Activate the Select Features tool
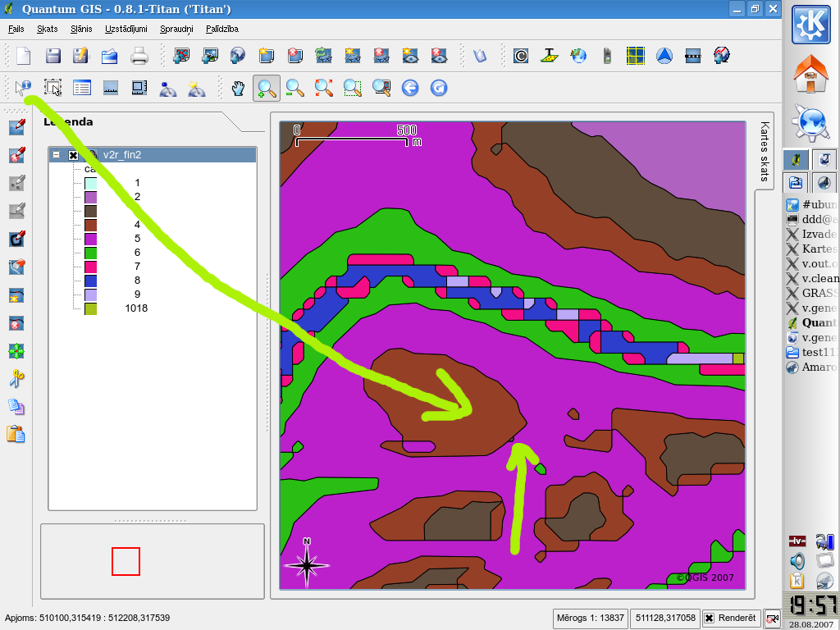This screenshot has height=630, width=840. pyautogui.click(x=52, y=88)
